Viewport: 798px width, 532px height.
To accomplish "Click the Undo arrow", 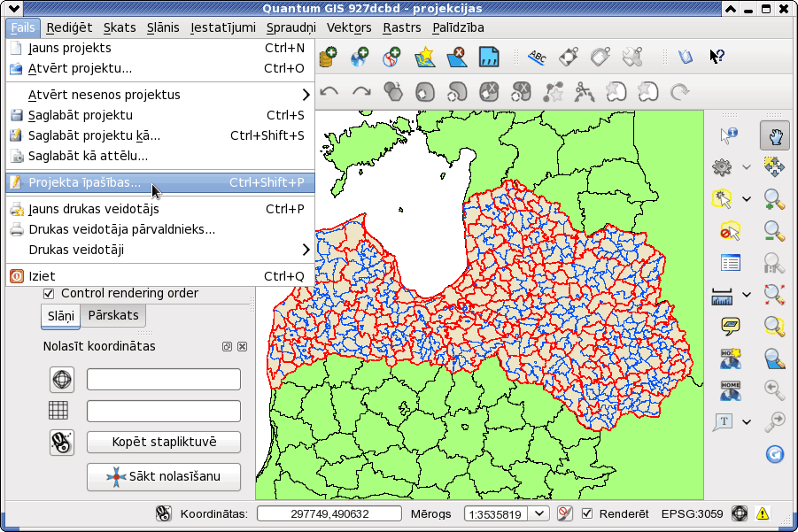I will (329, 92).
